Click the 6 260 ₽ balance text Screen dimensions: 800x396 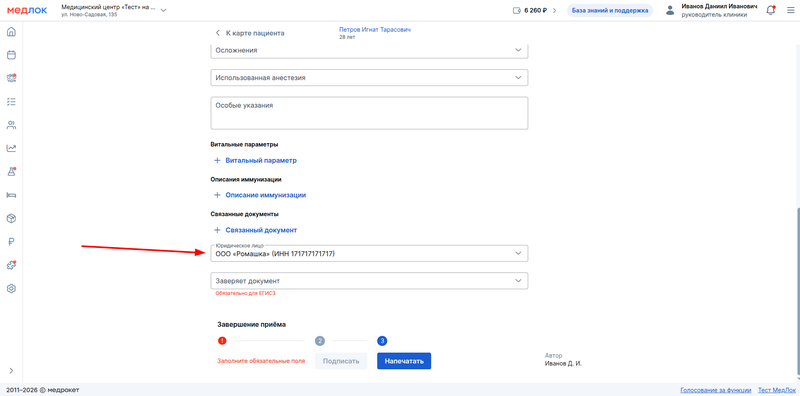(536, 10)
